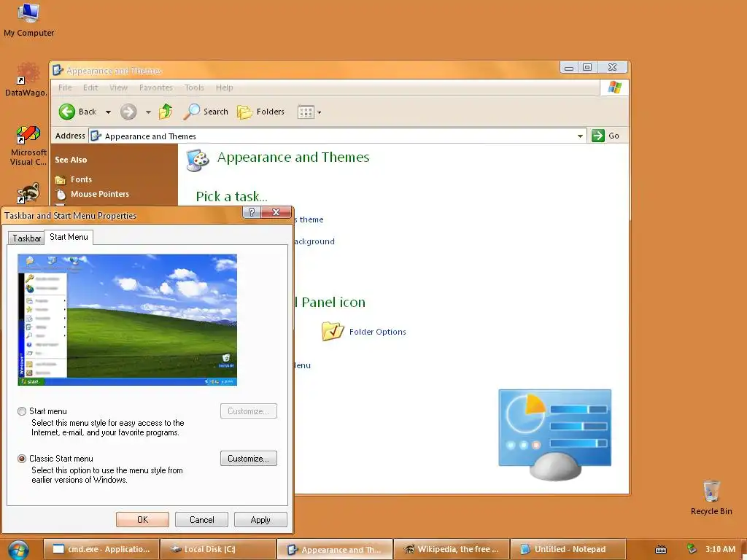The image size is (747, 560).
Task: Open the Back history dropdown arrow
Action: pos(108,112)
